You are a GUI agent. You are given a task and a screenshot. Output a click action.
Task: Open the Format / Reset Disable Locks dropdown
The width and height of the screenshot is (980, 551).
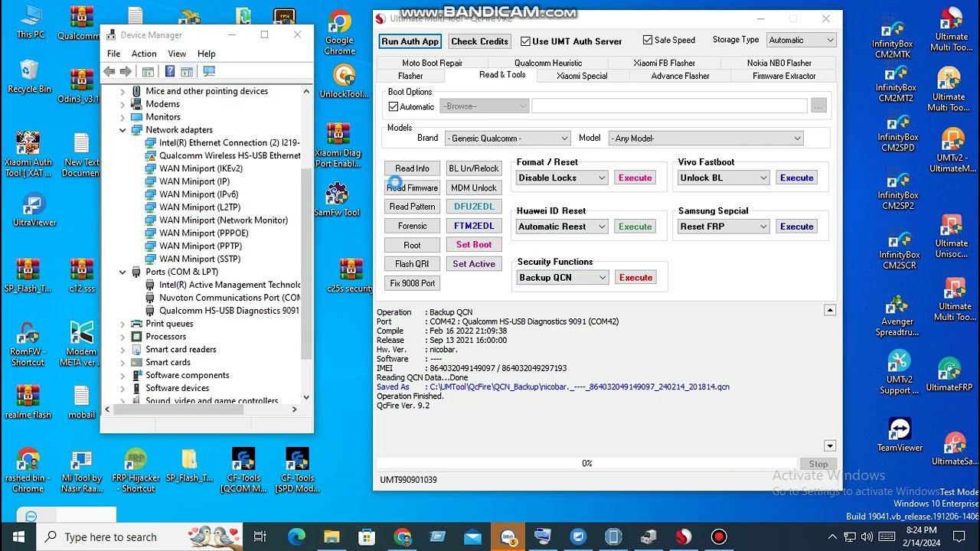562,178
